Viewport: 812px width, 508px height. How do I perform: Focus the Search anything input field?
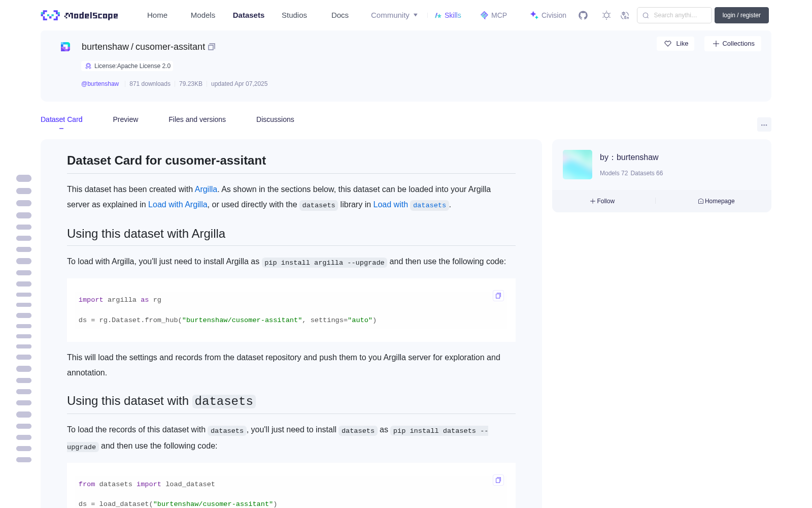(674, 15)
